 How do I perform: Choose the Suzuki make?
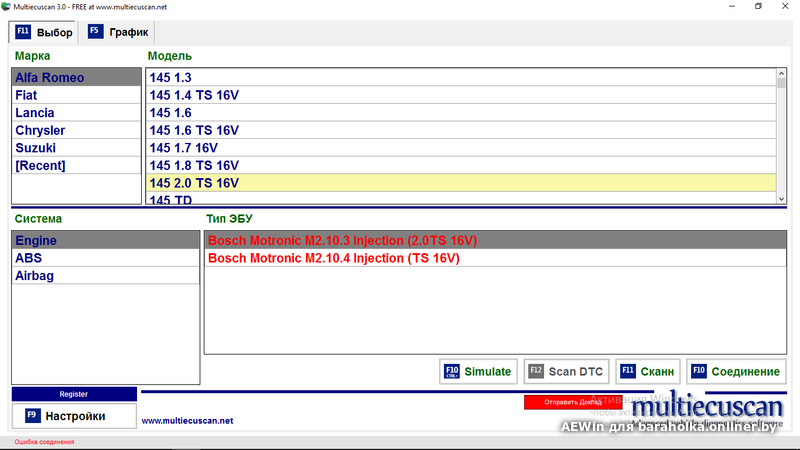[77, 148]
